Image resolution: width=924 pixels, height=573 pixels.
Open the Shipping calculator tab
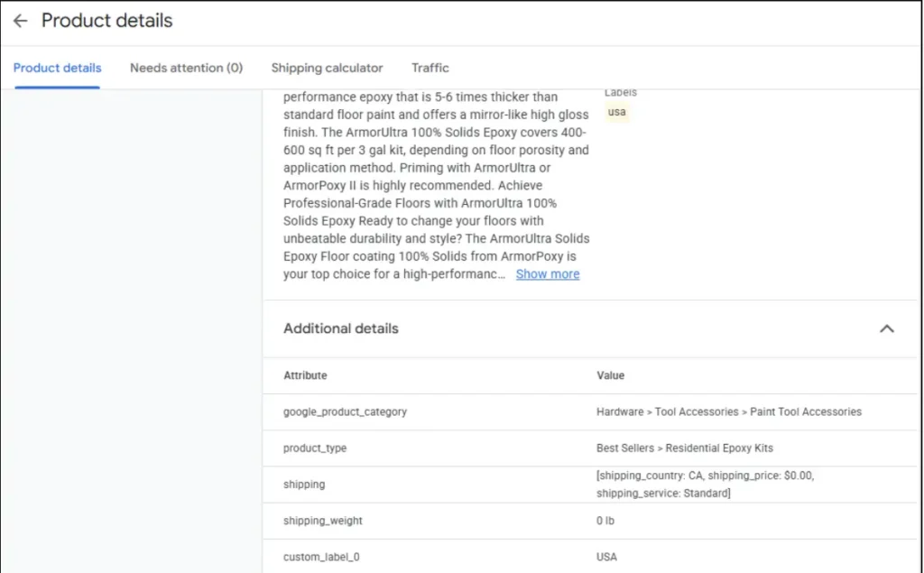pyautogui.click(x=327, y=69)
